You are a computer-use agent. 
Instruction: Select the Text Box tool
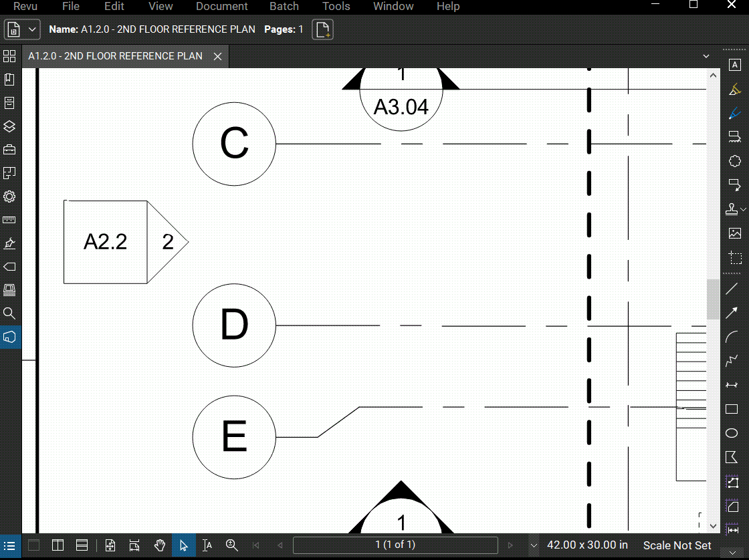(736, 65)
